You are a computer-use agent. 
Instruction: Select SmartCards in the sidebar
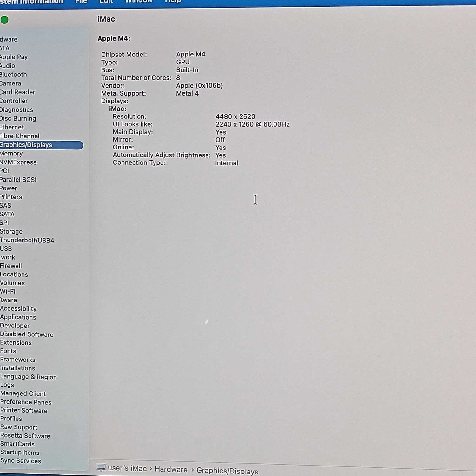click(x=17, y=444)
